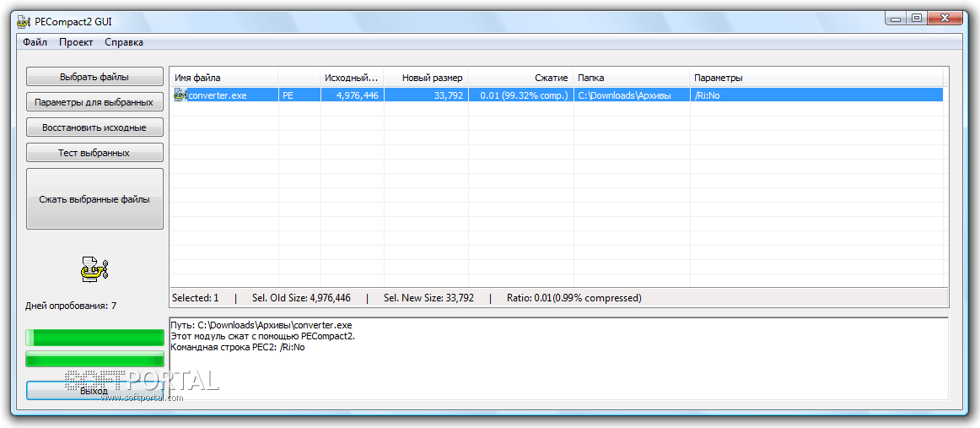Open the Проект menu
Image resolution: width=980 pixels, height=428 pixels.
pos(76,42)
